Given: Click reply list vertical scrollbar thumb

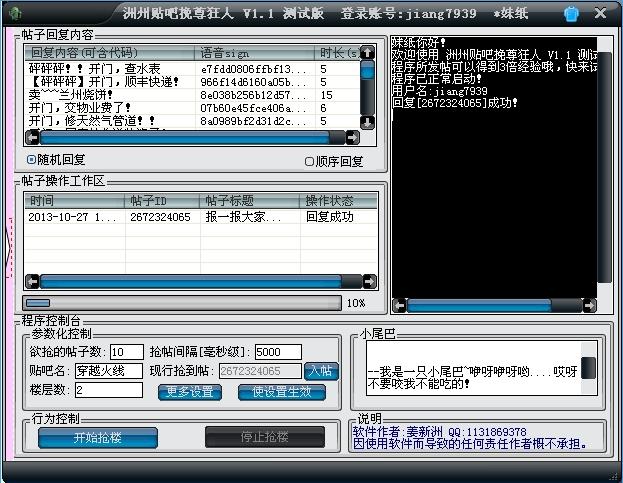Looking at the screenshot, I should point(367,71).
